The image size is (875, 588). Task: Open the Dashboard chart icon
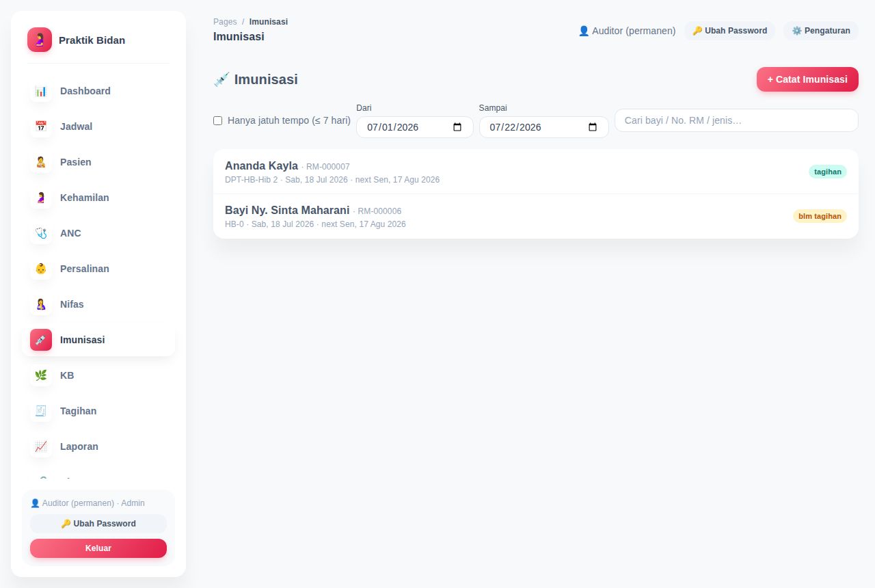coord(41,91)
